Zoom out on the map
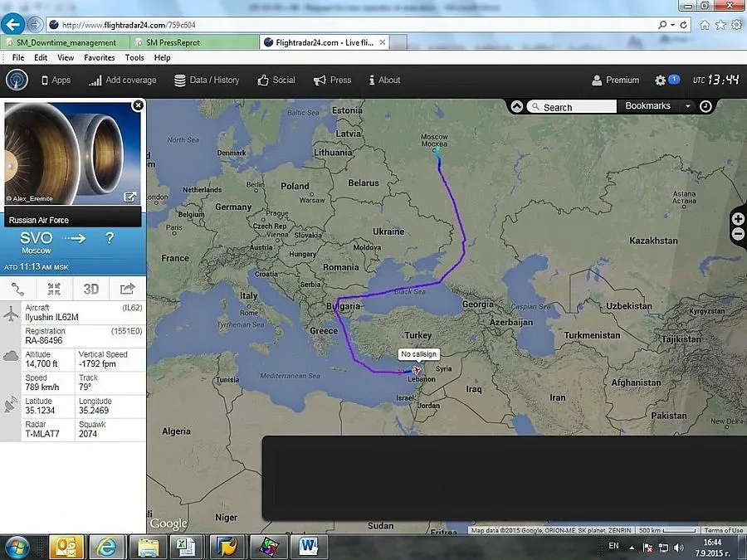 coord(738,234)
